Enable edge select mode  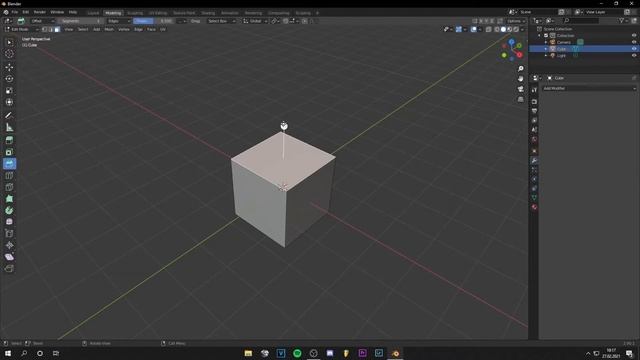coord(51,29)
